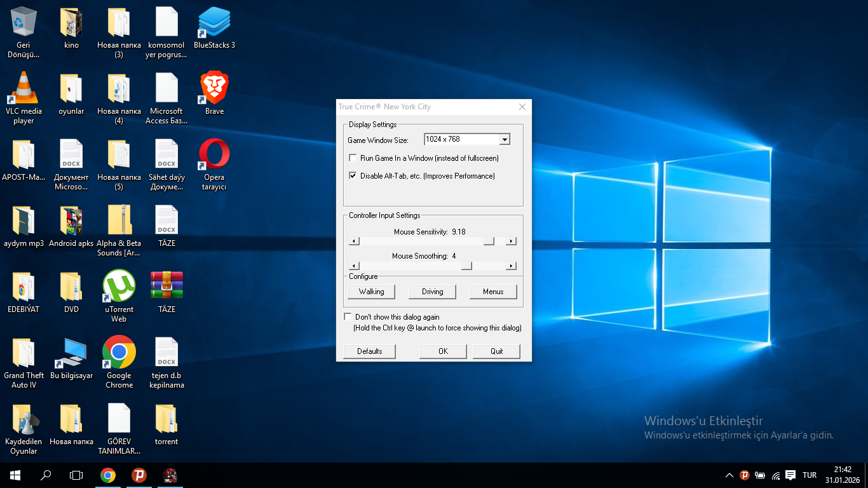Open taskbar search
868x488 pixels.
coord(46,475)
